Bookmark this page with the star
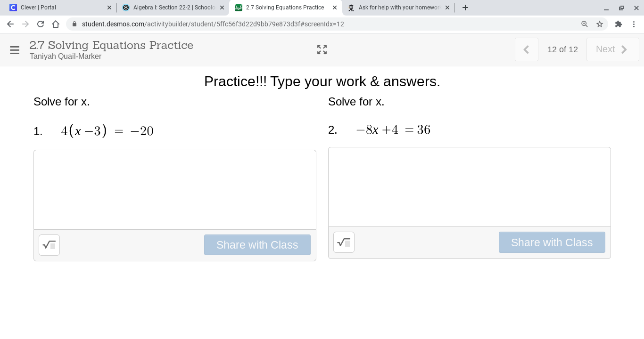This screenshot has width=644, height=339. [x=600, y=24]
